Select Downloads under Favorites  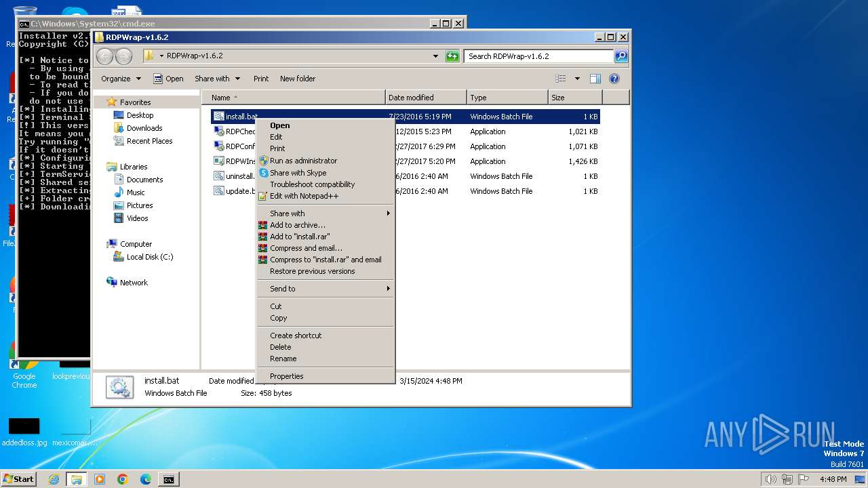138,128
